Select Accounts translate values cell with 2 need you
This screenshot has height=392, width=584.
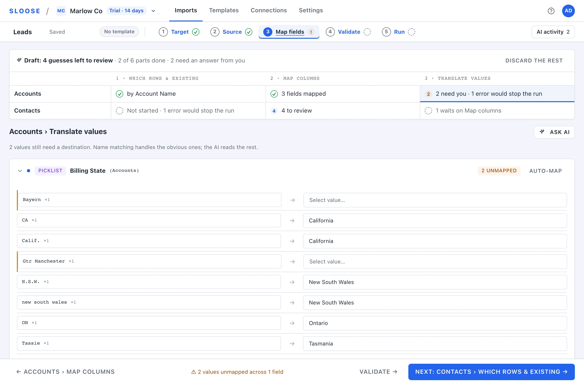pos(497,94)
